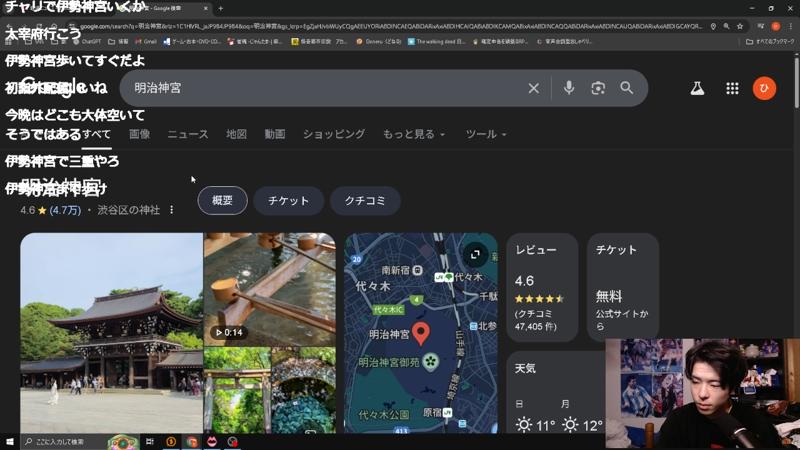Screen dimensions: 800x450
Task: Click inside the 明治神宮 search field
Action: pyautogui.click(x=327, y=88)
